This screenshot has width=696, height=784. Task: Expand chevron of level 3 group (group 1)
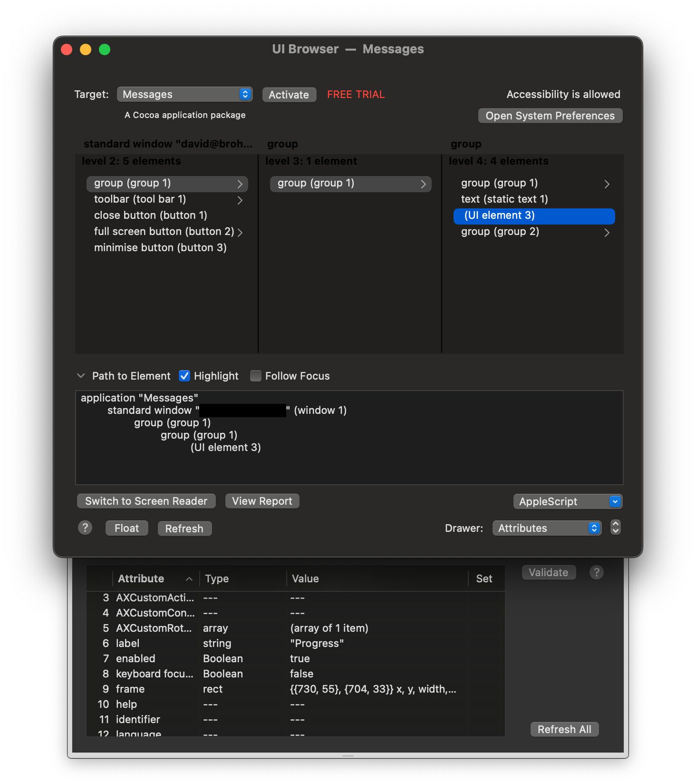click(x=424, y=184)
